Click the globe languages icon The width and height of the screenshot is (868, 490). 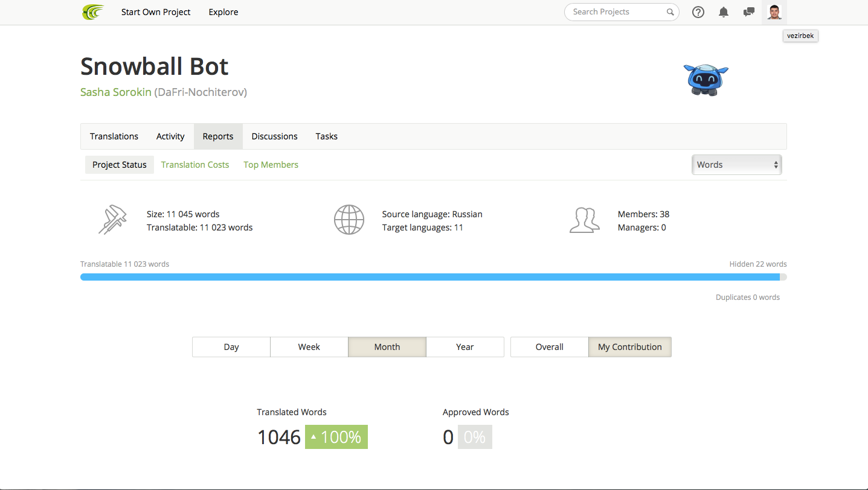coord(349,220)
